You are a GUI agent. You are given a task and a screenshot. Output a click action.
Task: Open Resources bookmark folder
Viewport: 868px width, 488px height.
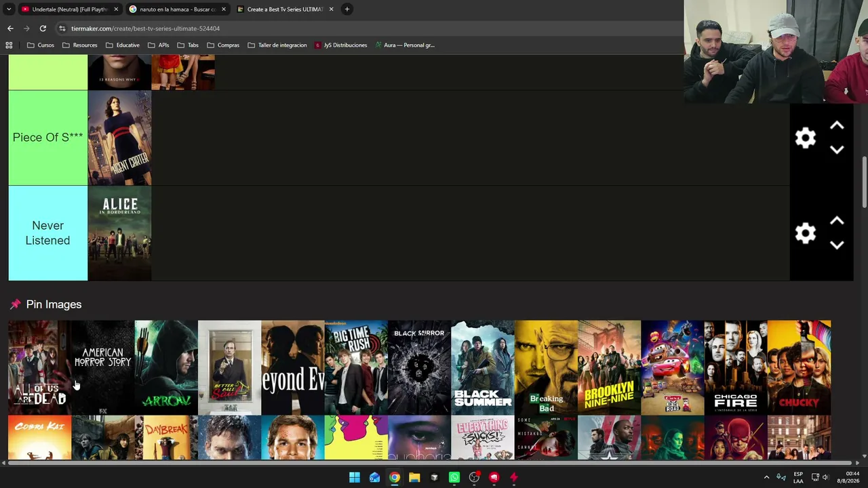pos(79,45)
